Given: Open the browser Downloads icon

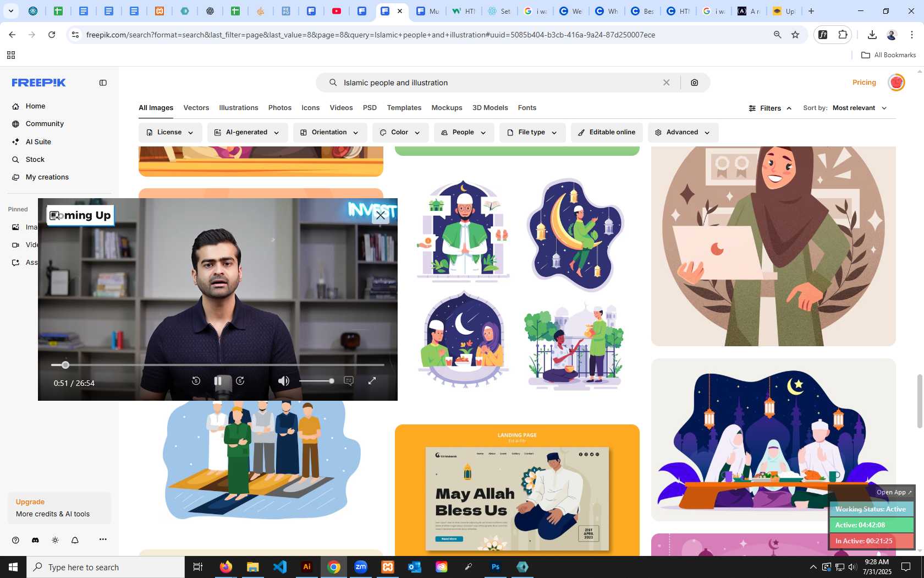Looking at the screenshot, I should 872,35.
